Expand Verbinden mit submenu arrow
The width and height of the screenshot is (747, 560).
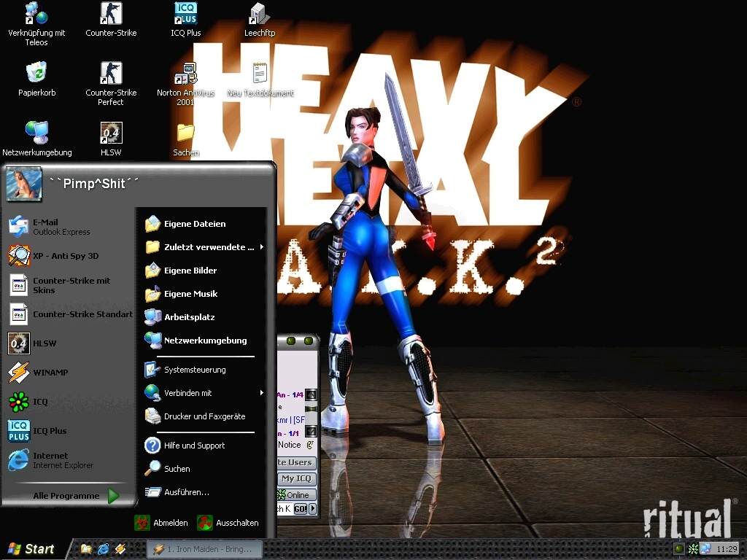[262, 393]
